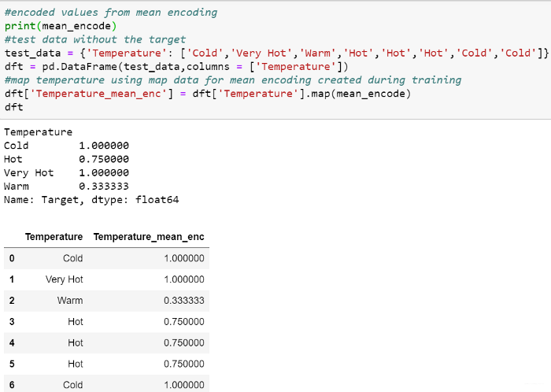Image resolution: width=551 pixels, height=392 pixels.
Task: Click the Hot cell in row 4
Action: pos(76,343)
